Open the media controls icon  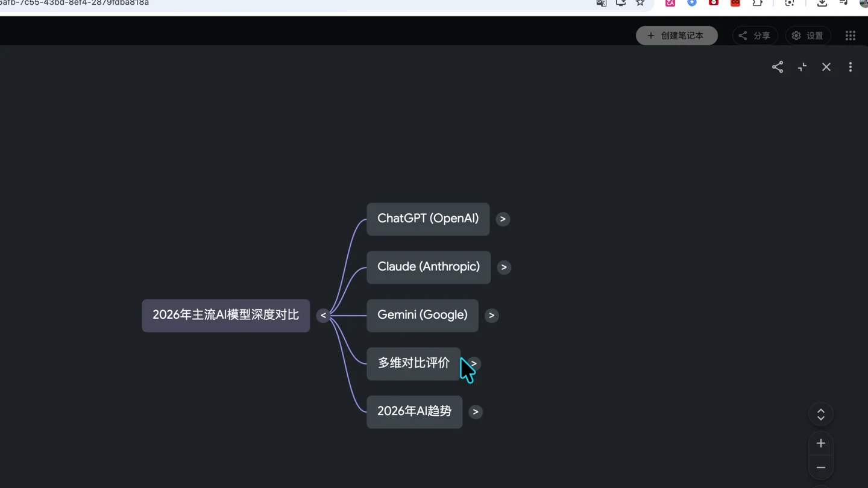tap(843, 3)
